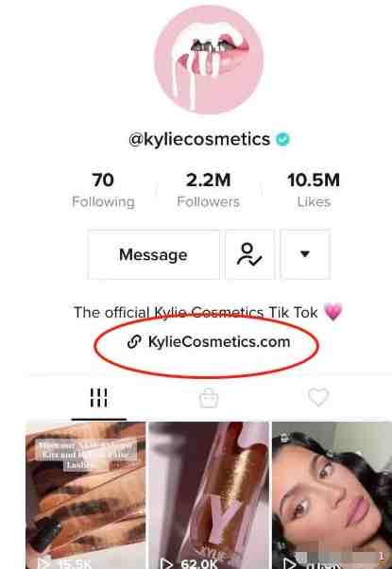Open the Kylie lip gloss tube video
Screen dimensions: 392x569
pos(209,495)
